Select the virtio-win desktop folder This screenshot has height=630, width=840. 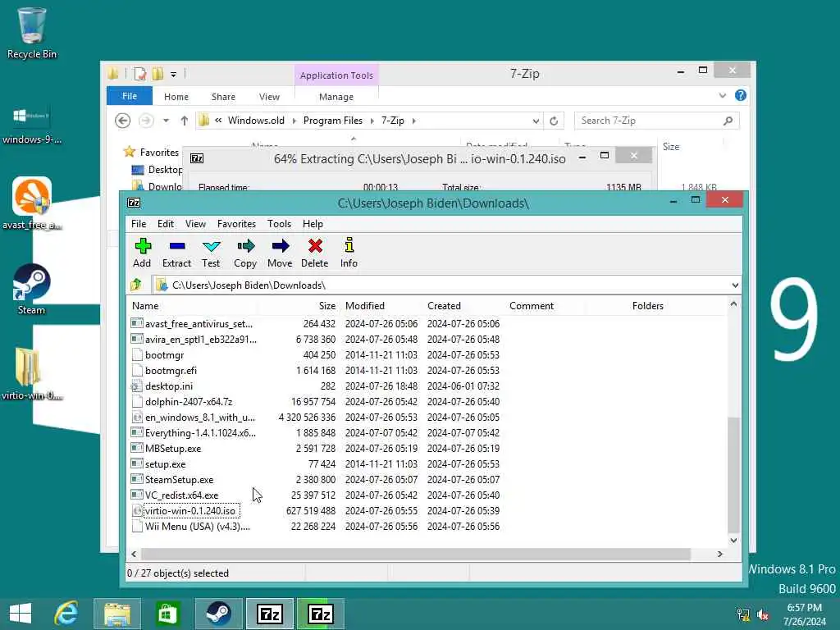[x=32, y=374]
